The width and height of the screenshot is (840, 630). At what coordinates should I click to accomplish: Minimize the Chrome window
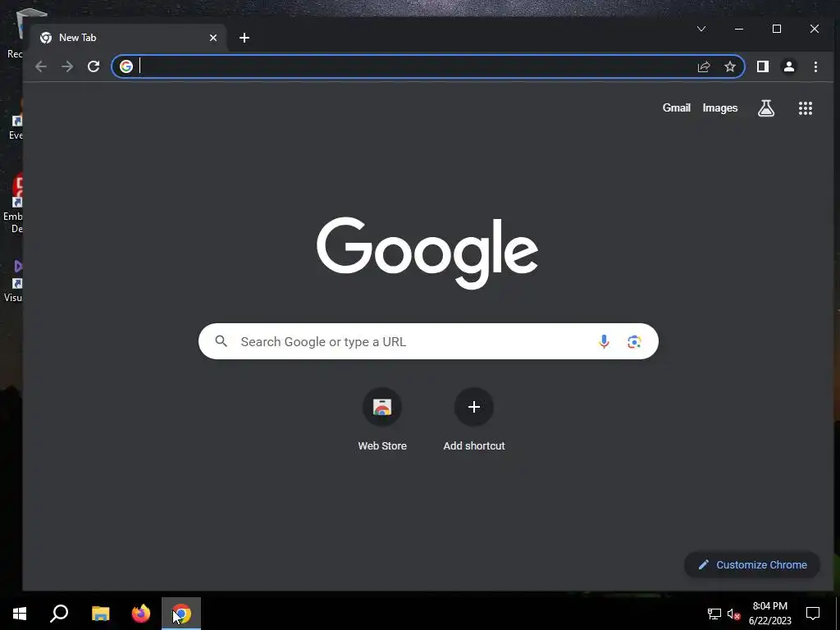point(739,29)
